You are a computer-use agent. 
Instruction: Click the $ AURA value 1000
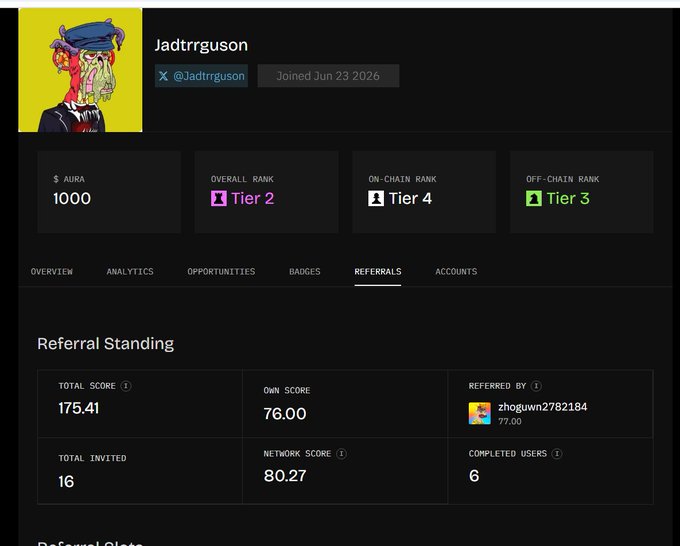pos(72,199)
